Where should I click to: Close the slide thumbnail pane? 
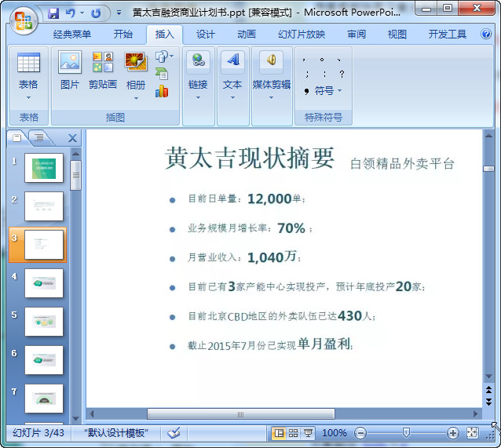click(72, 138)
